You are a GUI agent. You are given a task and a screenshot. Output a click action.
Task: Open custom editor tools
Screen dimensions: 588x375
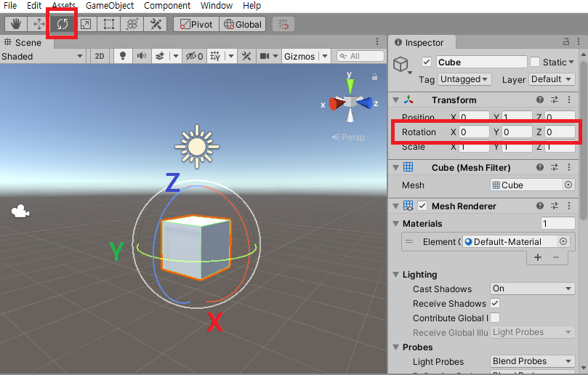[x=156, y=25]
